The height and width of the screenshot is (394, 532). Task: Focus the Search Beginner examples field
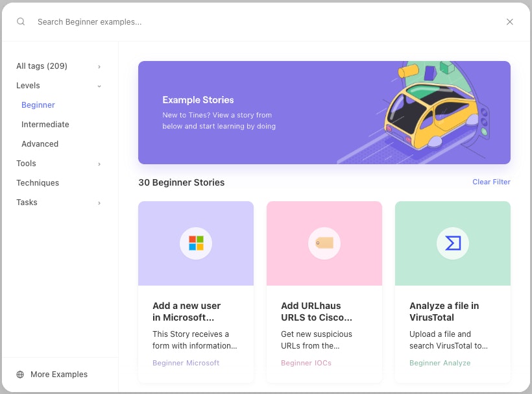[x=260, y=22]
